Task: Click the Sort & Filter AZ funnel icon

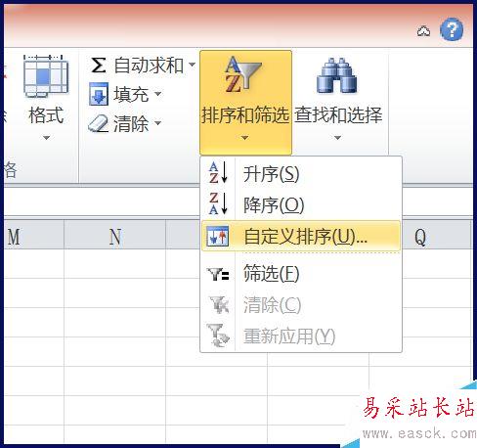Action: click(243, 74)
